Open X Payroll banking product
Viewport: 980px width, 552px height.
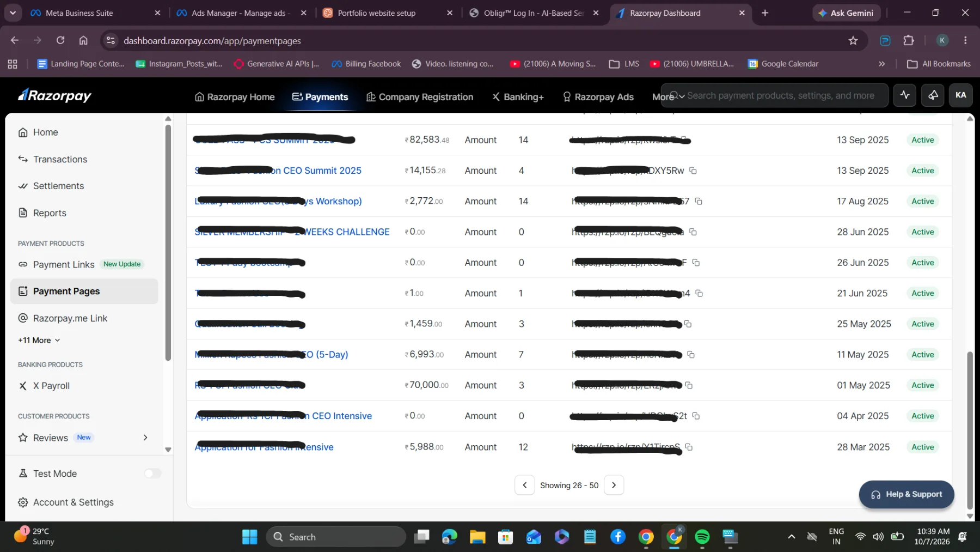click(44, 386)
